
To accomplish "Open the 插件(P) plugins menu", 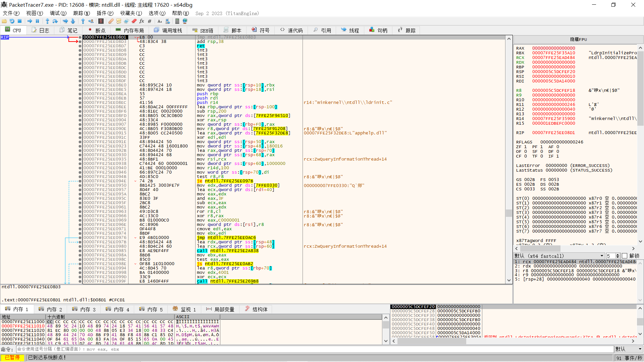I will tap(105, 13).
